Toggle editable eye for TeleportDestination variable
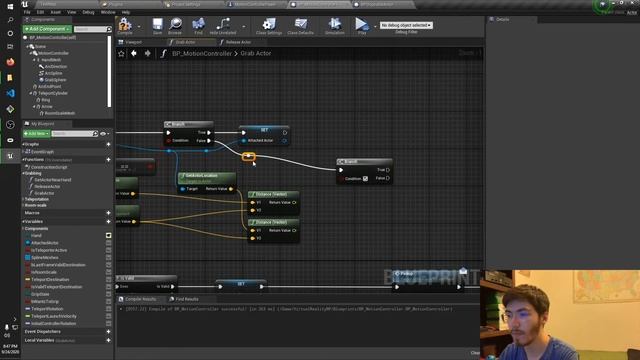Image resolution: width=640 pixels, height=360 pixels. point(109,280)
